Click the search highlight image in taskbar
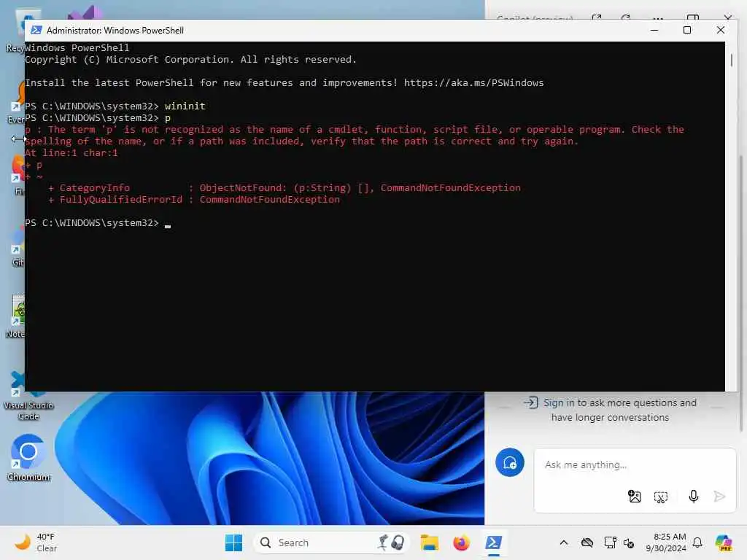This screenshot has width=747, height=560. tap(392, 542)
